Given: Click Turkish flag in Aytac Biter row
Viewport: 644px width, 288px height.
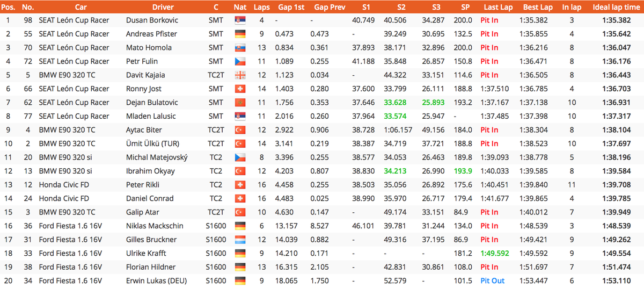Looking at the screenshot, I should [x=240, y=129].
